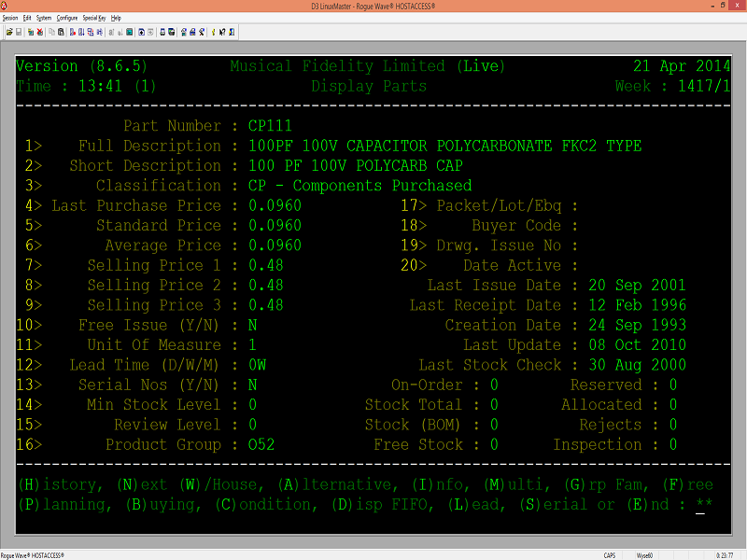Click the Allocated label
Screen dimensions: 747x560
601,405
